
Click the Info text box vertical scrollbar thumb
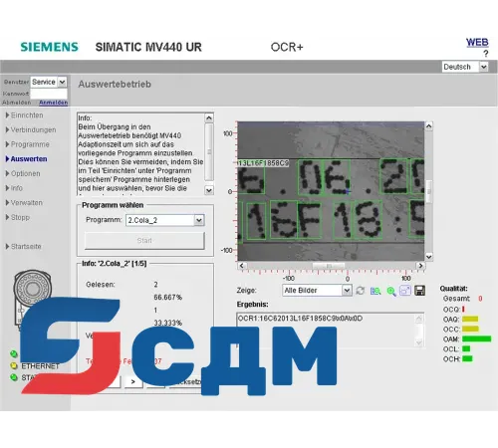[209, 151]
